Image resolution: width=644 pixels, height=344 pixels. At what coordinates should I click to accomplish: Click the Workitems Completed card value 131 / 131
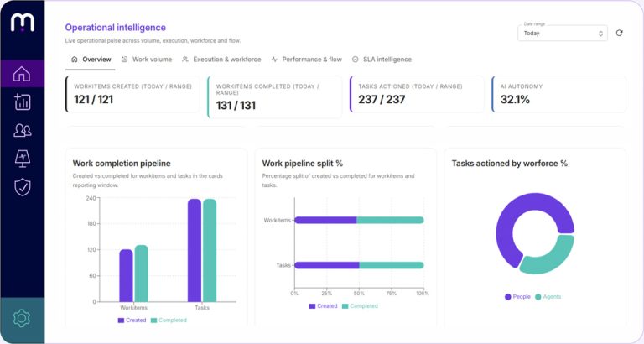236,106
